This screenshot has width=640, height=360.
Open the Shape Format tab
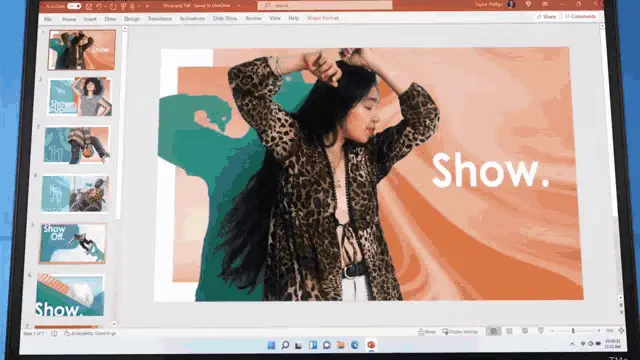(323, 18)
